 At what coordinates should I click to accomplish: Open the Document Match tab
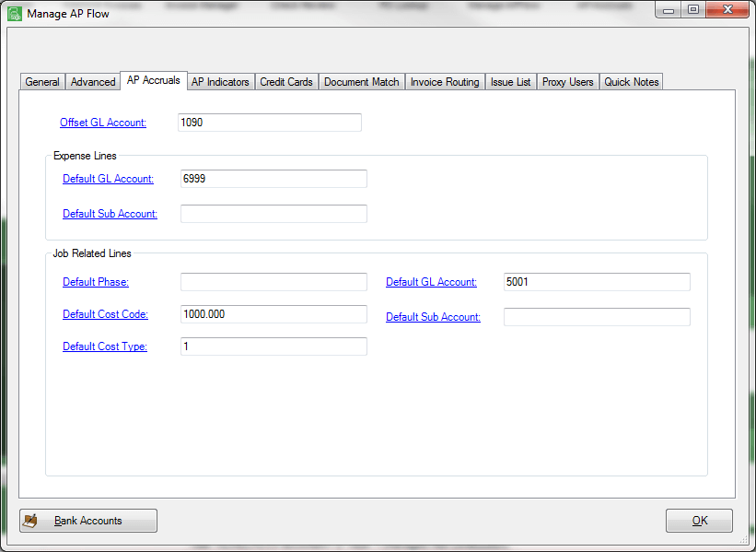361,81
